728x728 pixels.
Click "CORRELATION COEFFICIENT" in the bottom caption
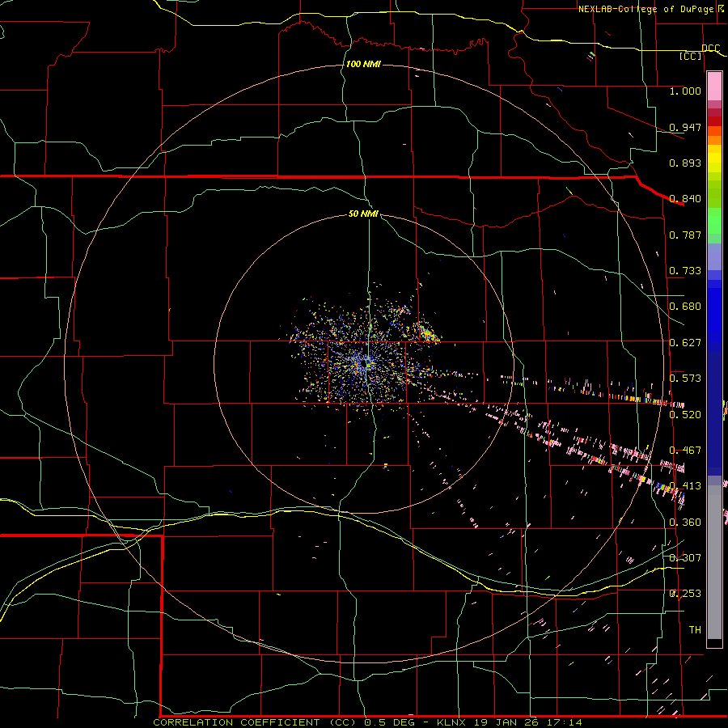pyautogui.click(x=236, y=722)
